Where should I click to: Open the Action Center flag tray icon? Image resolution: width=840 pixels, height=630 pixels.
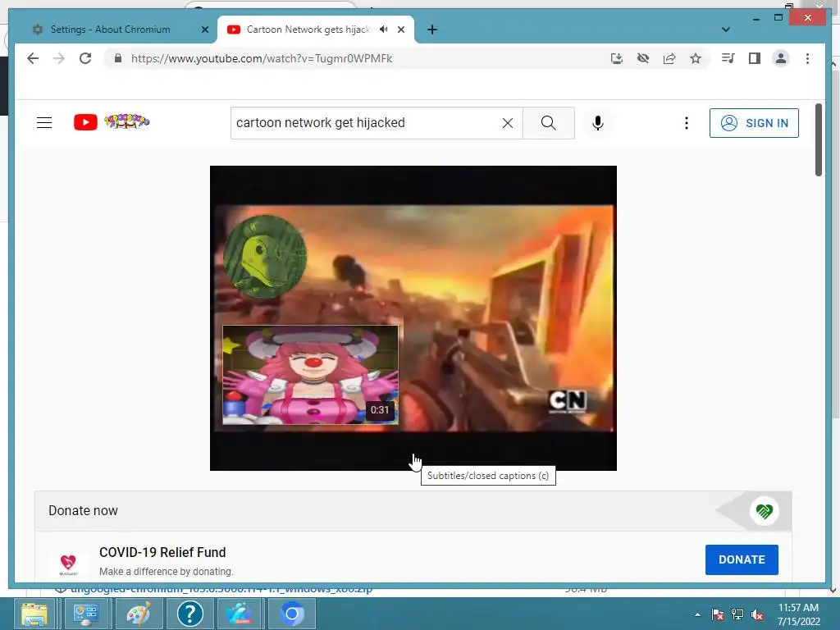point(718,614)
